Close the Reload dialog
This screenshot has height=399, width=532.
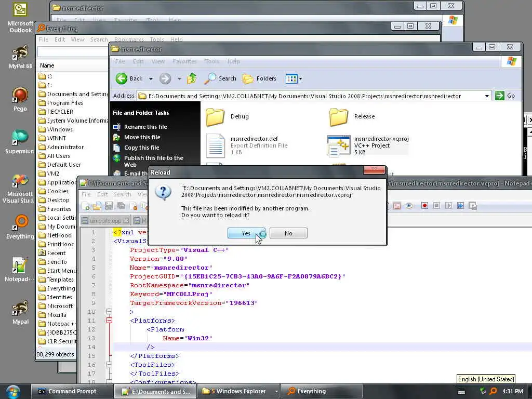pyautogui.click(x=374, y=169)
